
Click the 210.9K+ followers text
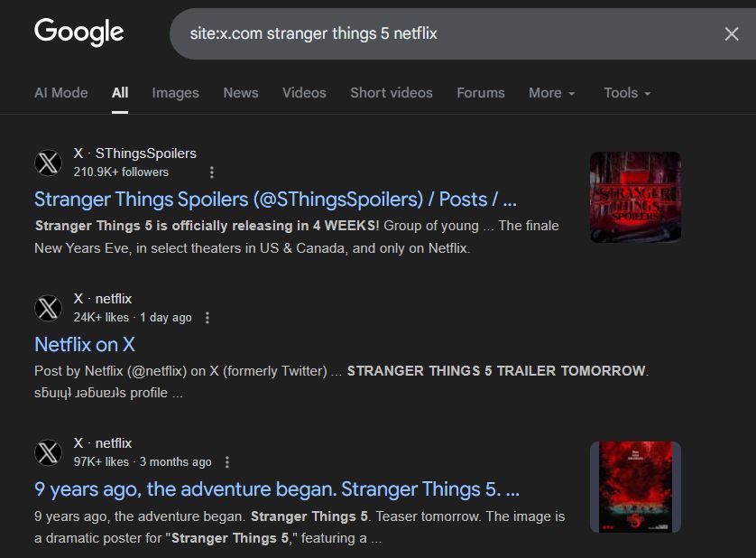coord(121,172)
